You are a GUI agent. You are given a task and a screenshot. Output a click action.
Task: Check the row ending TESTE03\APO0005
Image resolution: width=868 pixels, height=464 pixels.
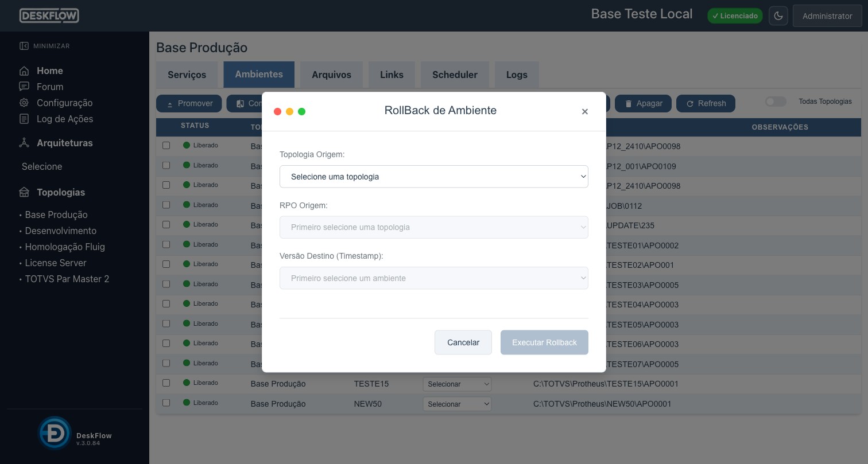click(166, 284)
